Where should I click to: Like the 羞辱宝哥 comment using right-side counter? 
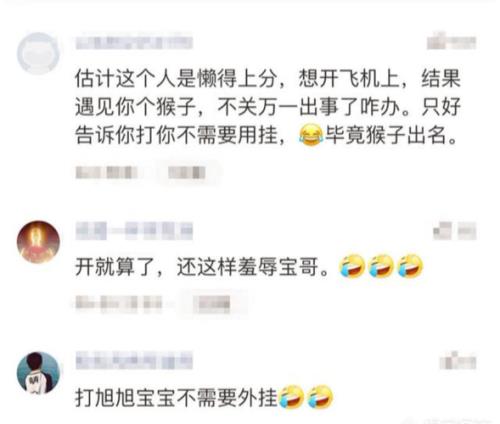455,231
